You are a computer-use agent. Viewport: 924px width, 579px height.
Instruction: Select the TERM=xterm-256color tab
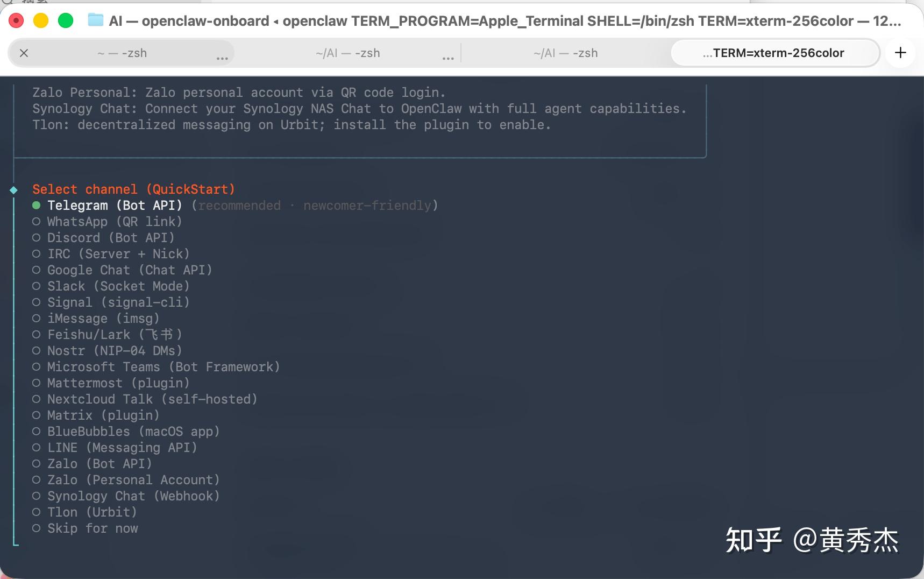pos(775,53)
